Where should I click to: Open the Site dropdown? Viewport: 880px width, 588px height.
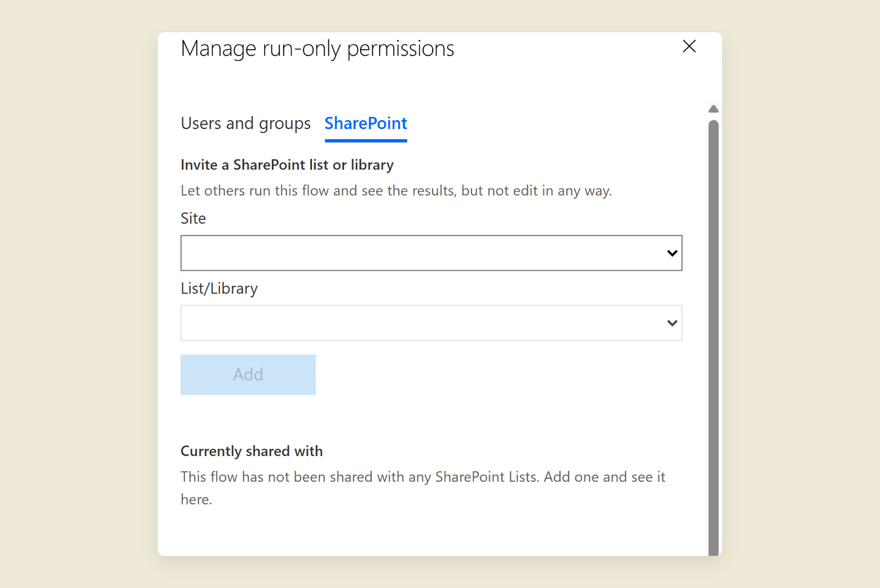(432, 253)
